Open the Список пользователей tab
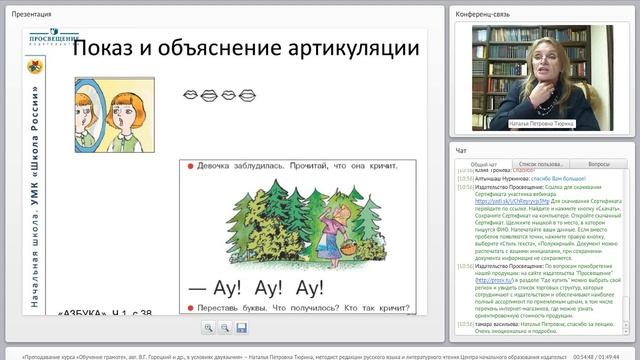The image size is (640, 360). pyautogui.click(x=540, y=164)
